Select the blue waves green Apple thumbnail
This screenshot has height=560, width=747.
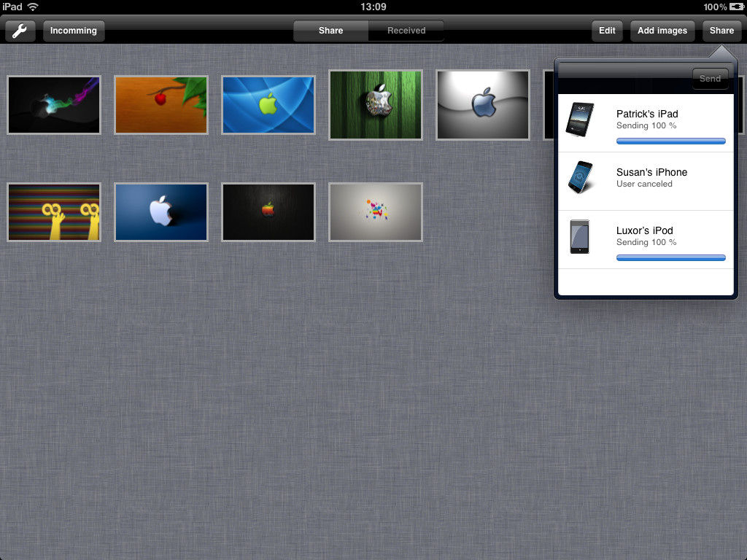(x=268, y=105)
